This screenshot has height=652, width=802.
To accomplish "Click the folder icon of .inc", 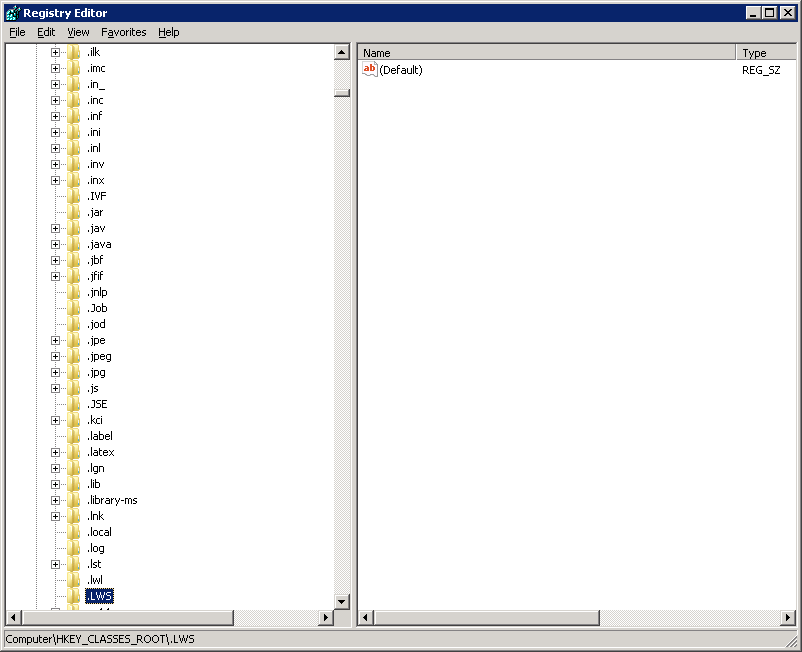I will click(x=74, y=100).
